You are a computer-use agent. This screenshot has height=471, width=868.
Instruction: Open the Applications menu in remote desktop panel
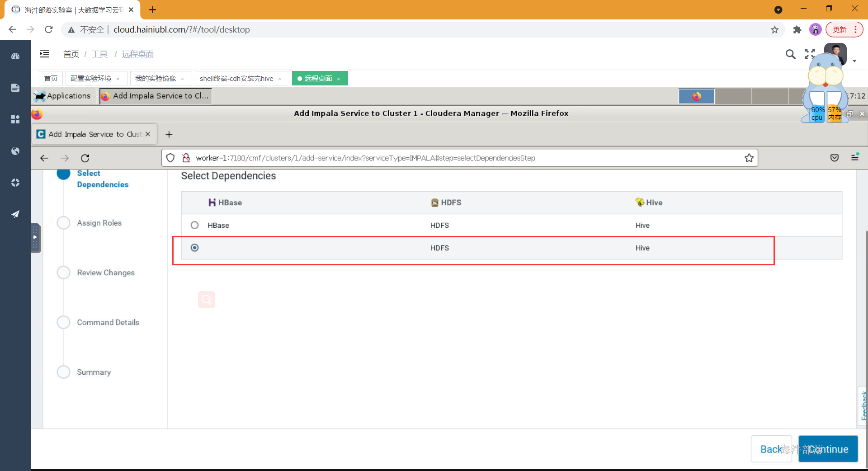pyautogui.click(x=63, y=96)
